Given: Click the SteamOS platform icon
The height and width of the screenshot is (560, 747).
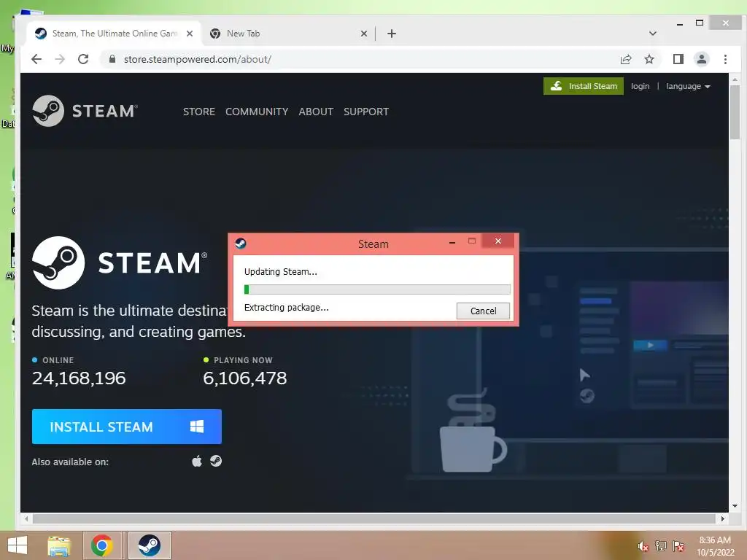Looking at the screenshot, I should click(216, 461).
